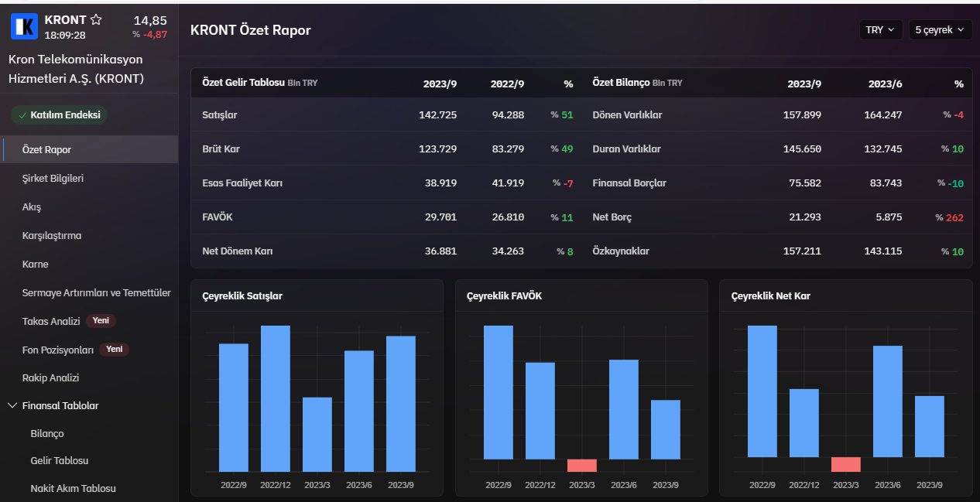Open the Karne section
The width and height of the screenshot is (980, 502).
tap(36, 264)
